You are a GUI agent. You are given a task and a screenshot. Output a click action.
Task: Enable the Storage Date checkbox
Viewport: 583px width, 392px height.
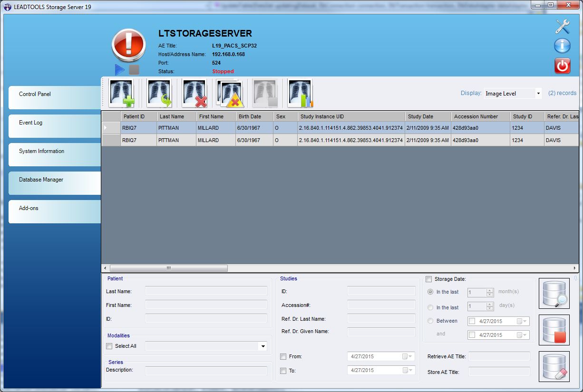point(429,279)
